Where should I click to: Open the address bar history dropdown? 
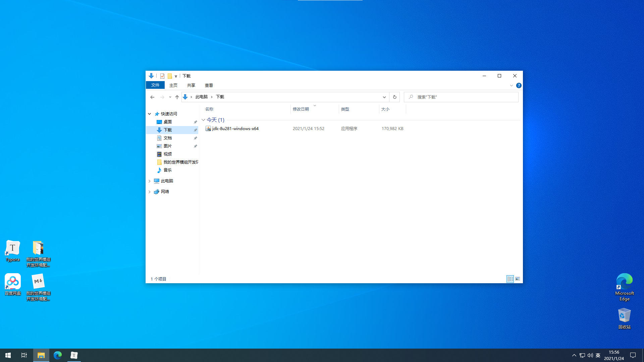click(384, 97)
